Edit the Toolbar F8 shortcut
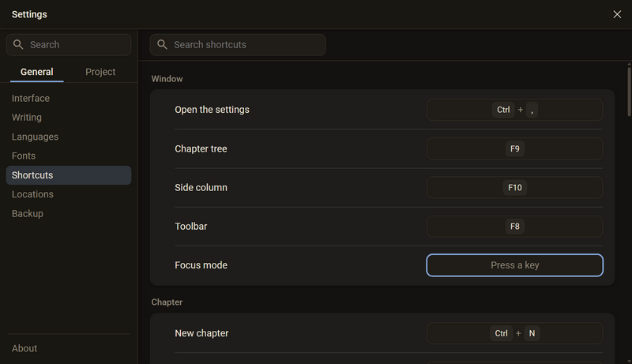The width and height of the screenshot is (632, 364). click(x=515, y=227)
